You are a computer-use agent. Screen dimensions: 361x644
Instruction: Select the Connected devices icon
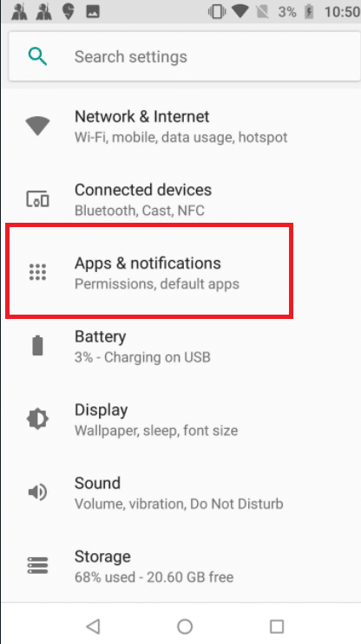pyautogui.click(x=37, y=199)
